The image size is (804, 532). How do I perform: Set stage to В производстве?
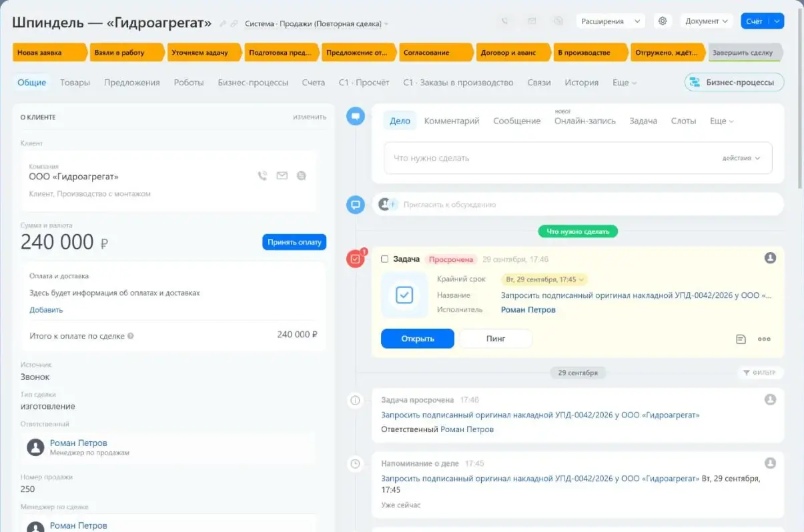point(591,52)
